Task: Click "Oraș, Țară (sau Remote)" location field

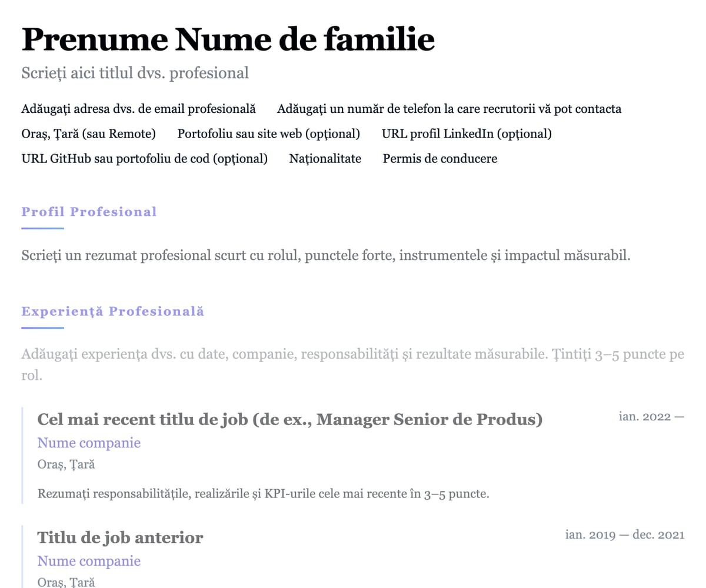Action: pyautogui.click(x=88, y=133)
